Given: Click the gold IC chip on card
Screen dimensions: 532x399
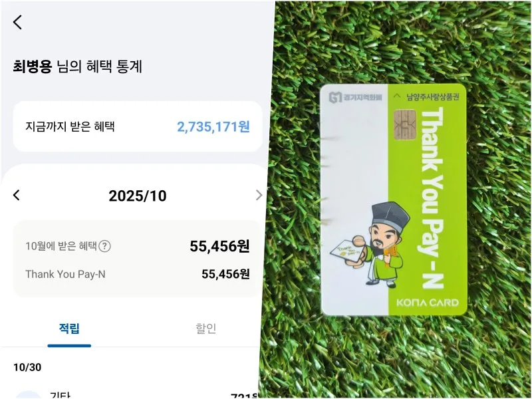Looking at the screenshot, I should pos(405,124).
